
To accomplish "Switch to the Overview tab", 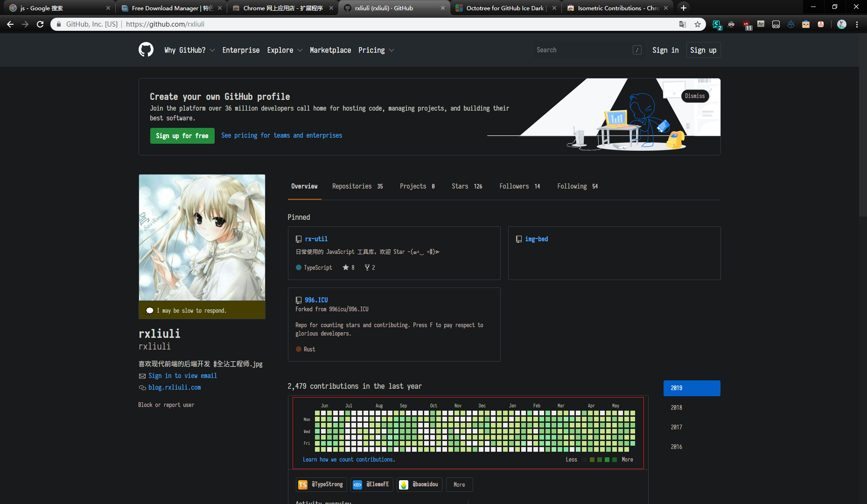I will click(304, 186).
